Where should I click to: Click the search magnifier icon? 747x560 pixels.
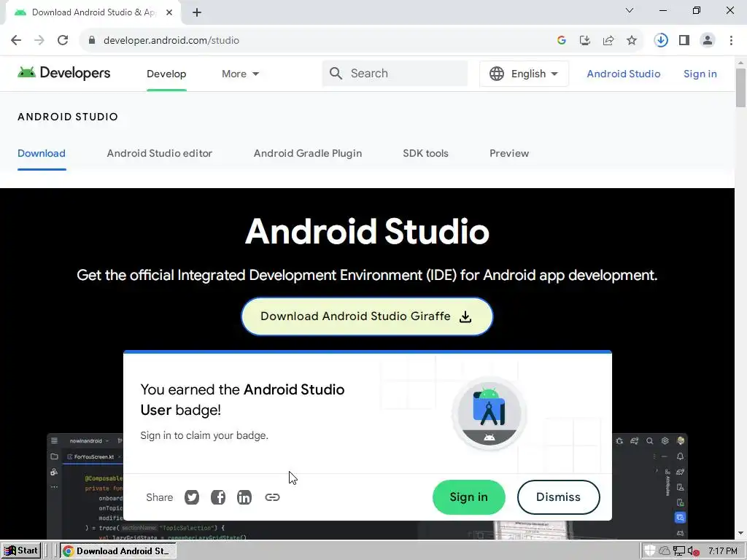[336, 74]
